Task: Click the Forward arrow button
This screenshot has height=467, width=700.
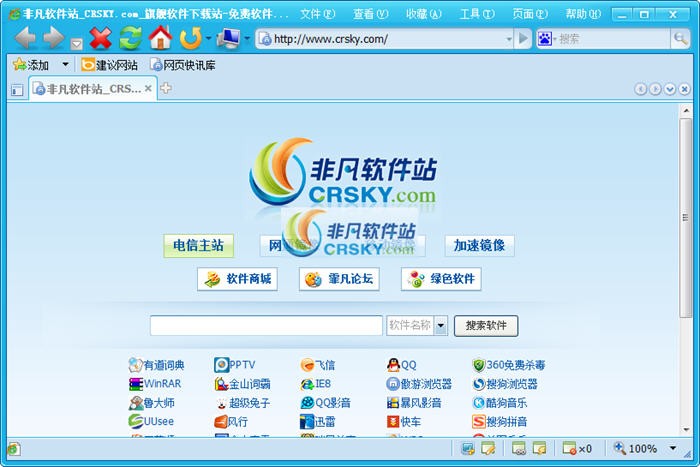Action: coord(54,38)
